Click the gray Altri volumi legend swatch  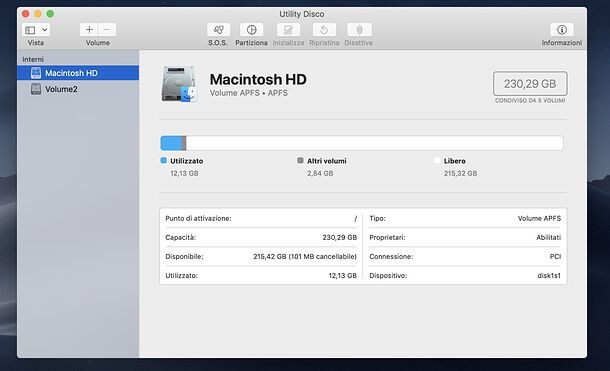click(x=300, y=160)
